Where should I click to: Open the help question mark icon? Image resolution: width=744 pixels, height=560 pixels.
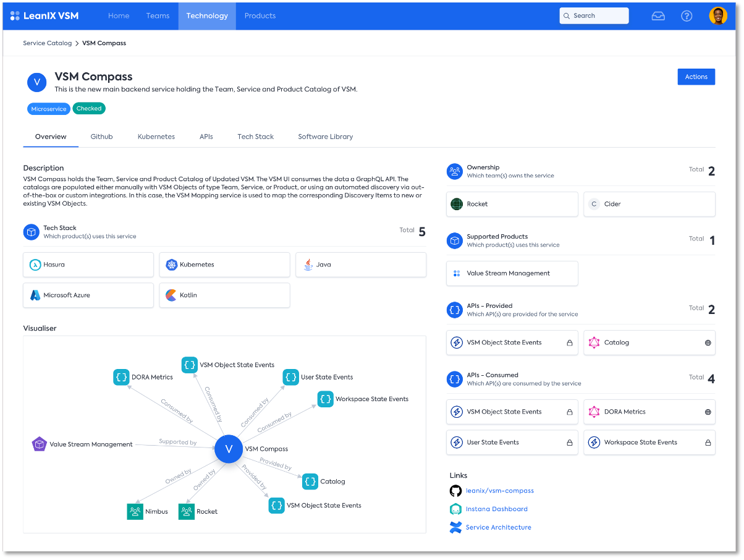tap(687, 16)
